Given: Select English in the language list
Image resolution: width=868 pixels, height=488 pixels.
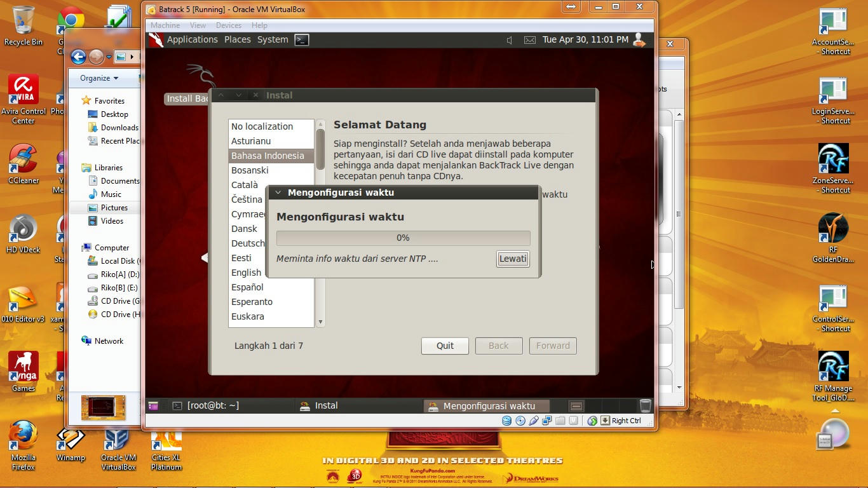Looking at the screenshot, I should click(x=246, y=273).
